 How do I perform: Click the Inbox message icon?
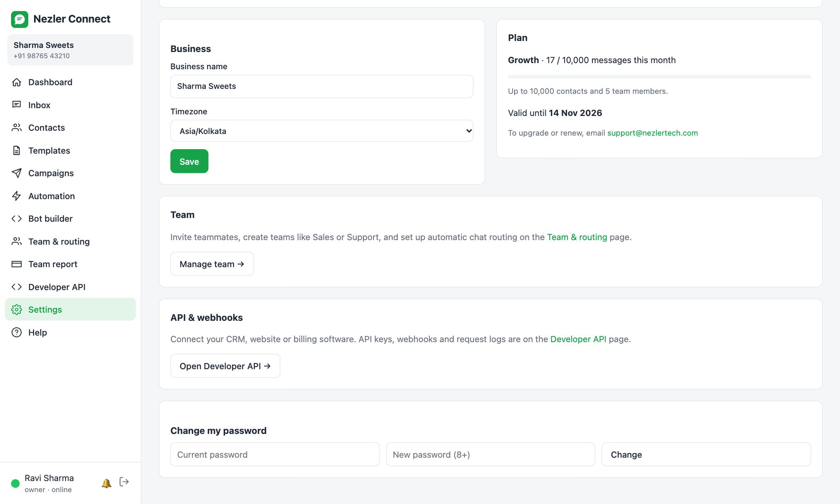point(16,105)
